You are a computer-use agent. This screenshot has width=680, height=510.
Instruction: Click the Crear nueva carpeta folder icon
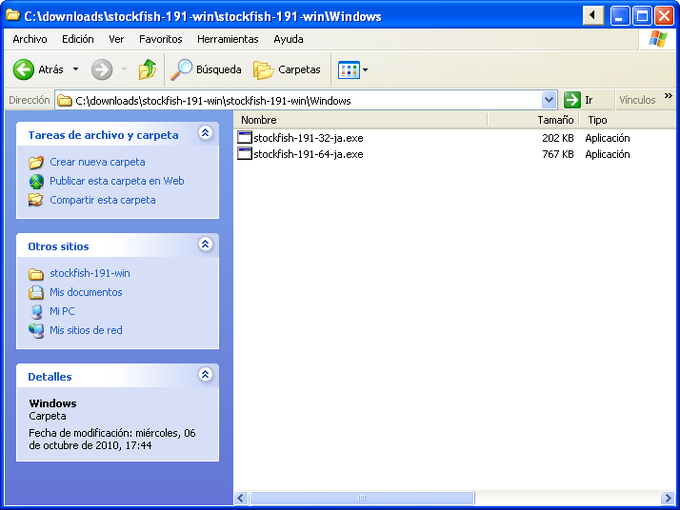click(36, 162)
